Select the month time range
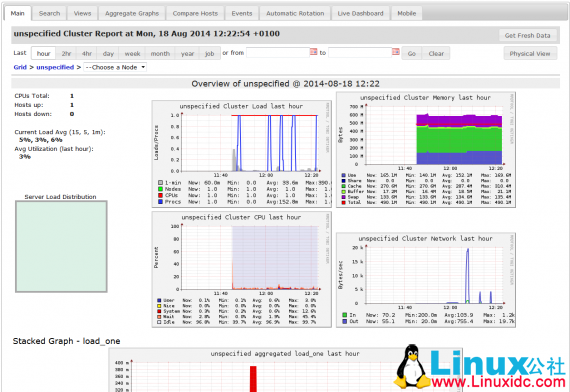This screenshot has height=392, width=570. pyautogui.click(x=160, y=53)
